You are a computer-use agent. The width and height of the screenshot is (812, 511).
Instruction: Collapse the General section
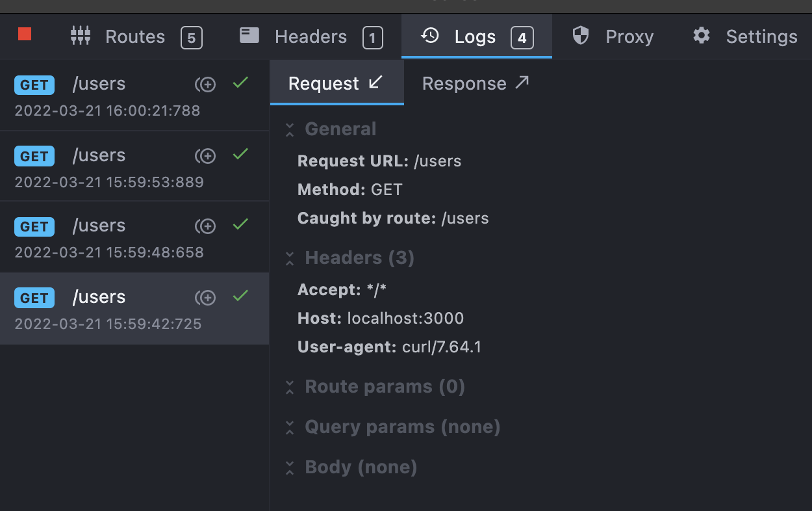(290, 129)
